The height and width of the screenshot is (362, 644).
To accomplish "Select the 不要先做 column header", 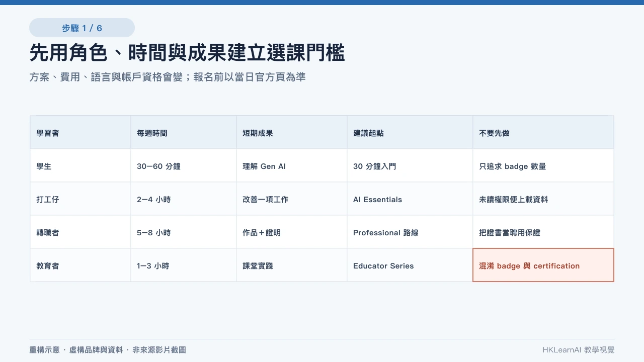I will (543, 133).
